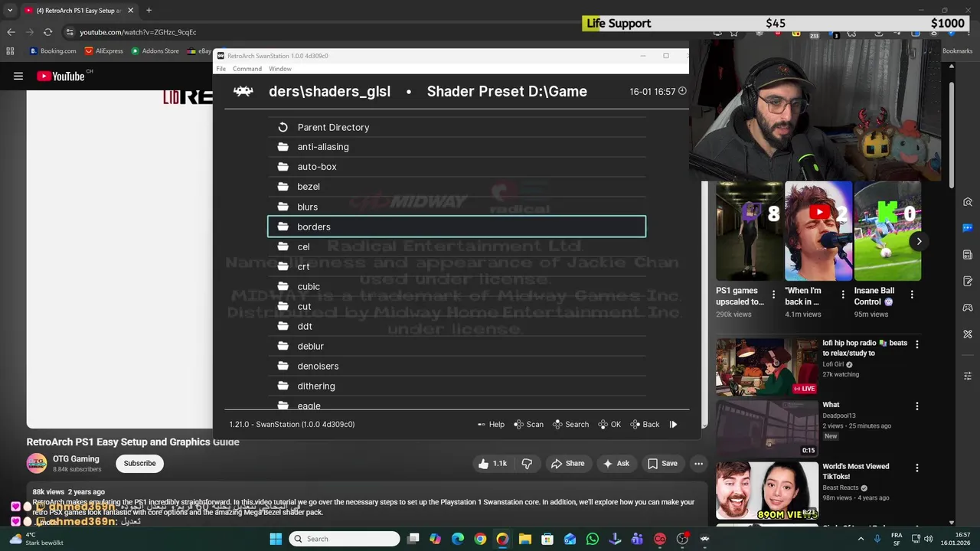Open the cel folder
This screenshot has height=551, width=980.
click(456, 246)
